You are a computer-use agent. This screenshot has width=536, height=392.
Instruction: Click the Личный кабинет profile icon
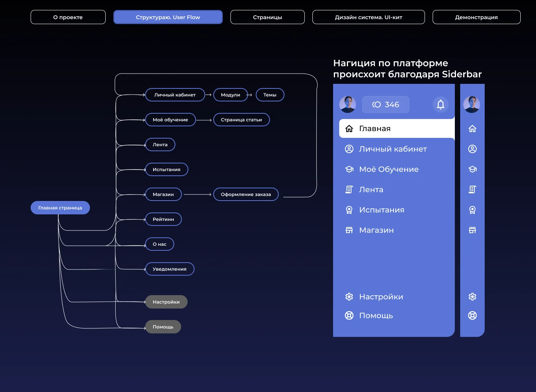tap(349, 149)
